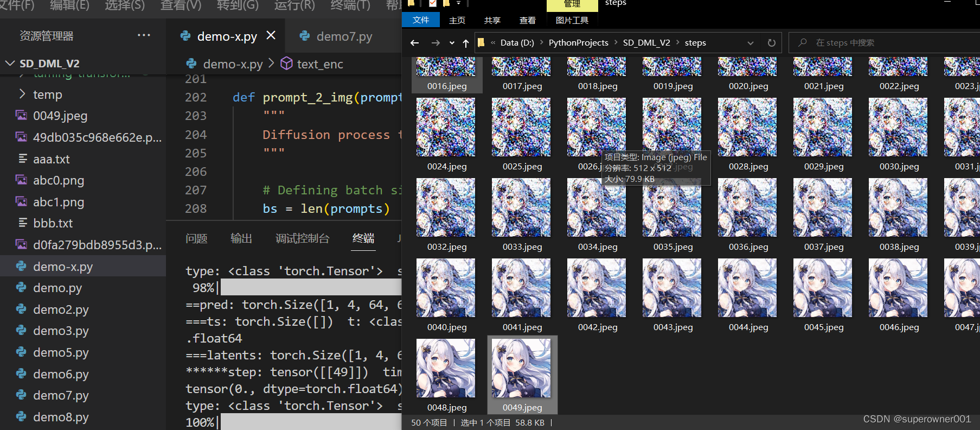Open the 选择(S) menu
The image size is (980, 430).
click(125, 5)
